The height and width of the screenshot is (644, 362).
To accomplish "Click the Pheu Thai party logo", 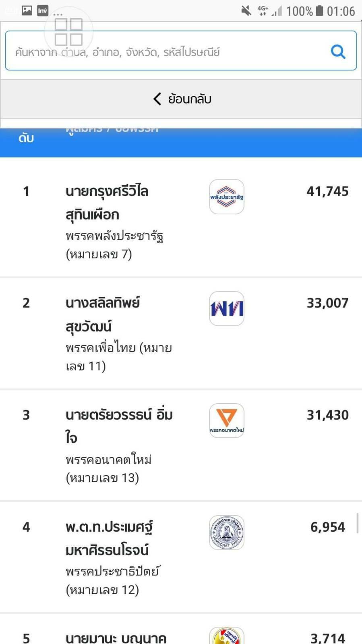I will pos(227,309).
